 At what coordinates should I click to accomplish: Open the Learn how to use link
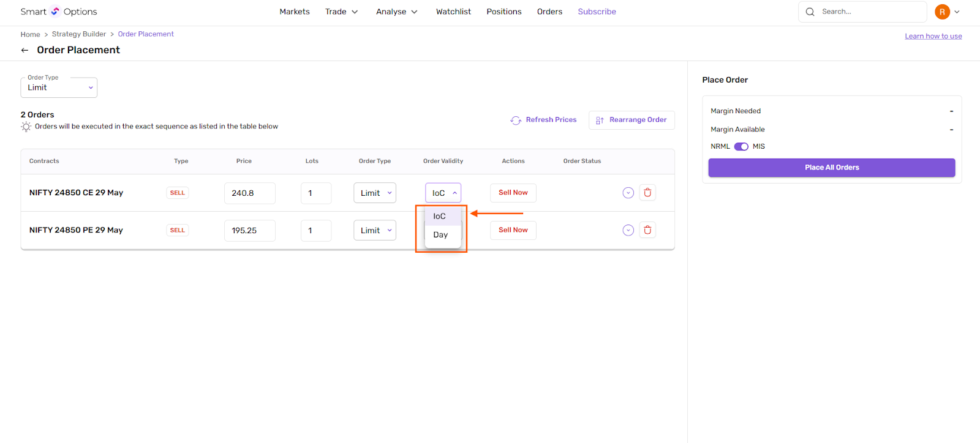(933, 36)
